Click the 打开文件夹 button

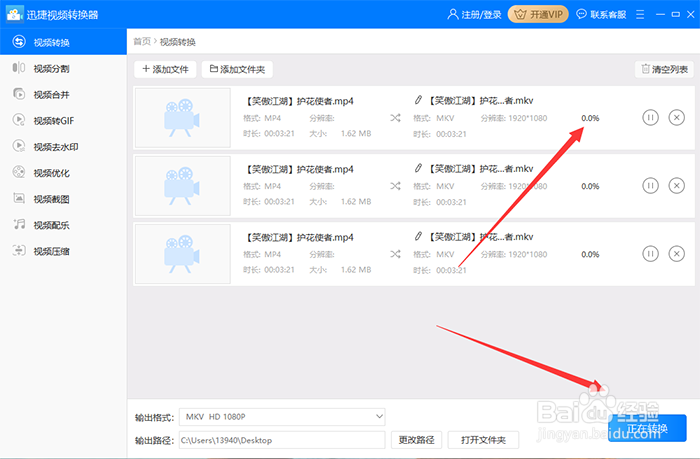click(483, 440)
